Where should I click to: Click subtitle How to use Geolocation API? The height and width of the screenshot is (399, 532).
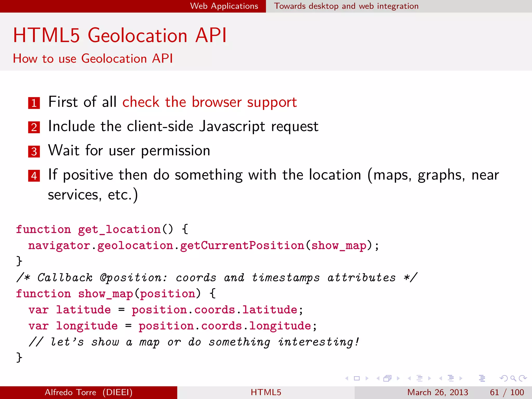[93, 58]
